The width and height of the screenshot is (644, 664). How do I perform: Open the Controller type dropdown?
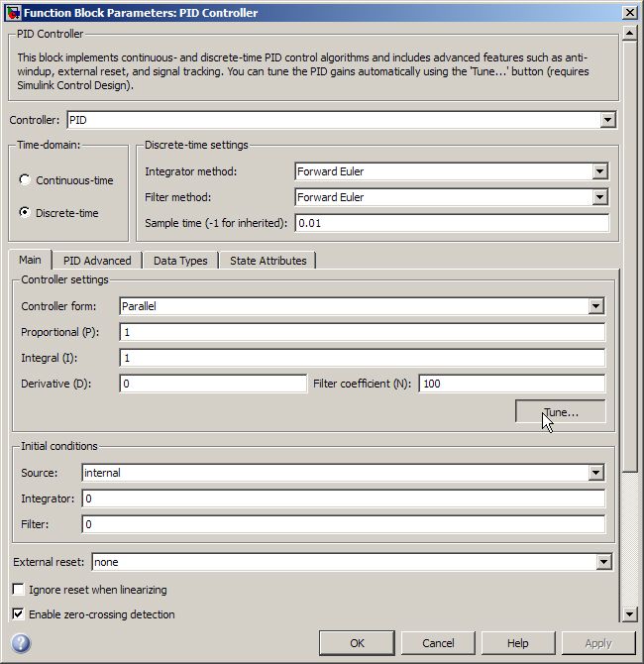(607, 120)
